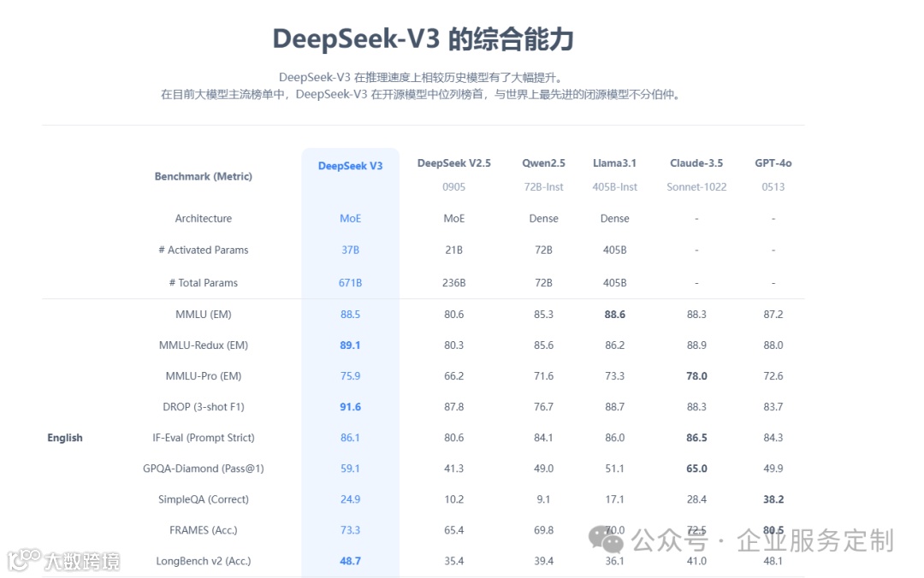
Task: Select the "83.7" DROP score for GPT-4o
Action: (773, 407)
